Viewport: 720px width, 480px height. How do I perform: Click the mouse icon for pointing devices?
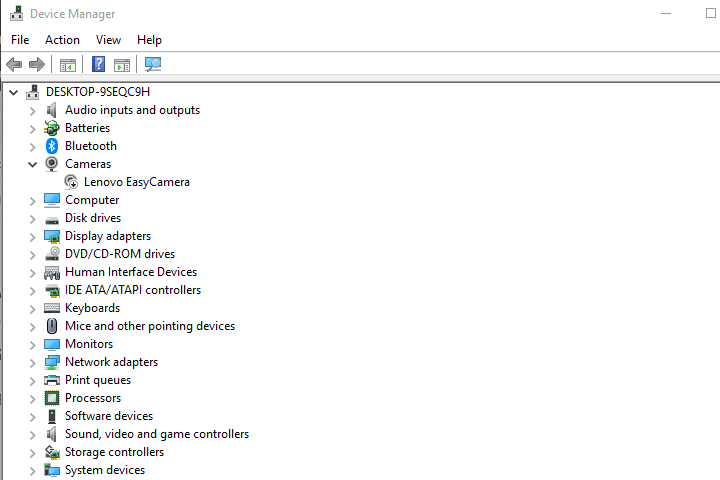[x=52, y=326]
